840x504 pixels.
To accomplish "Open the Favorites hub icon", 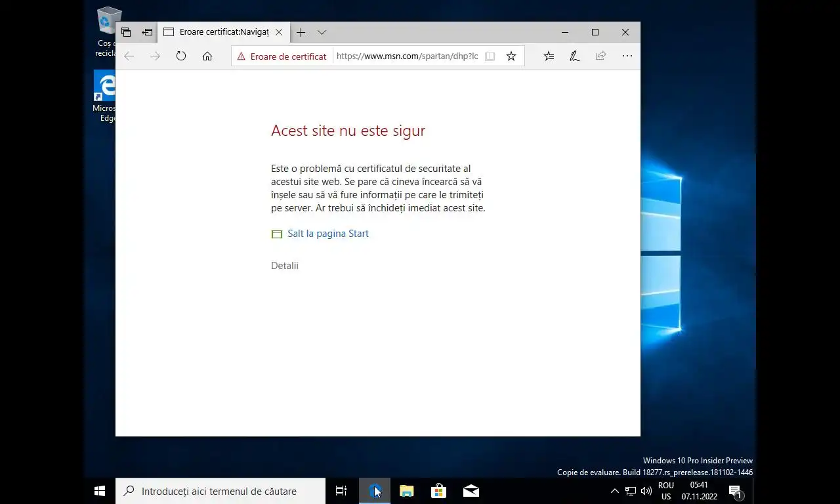I will [549, 56].
